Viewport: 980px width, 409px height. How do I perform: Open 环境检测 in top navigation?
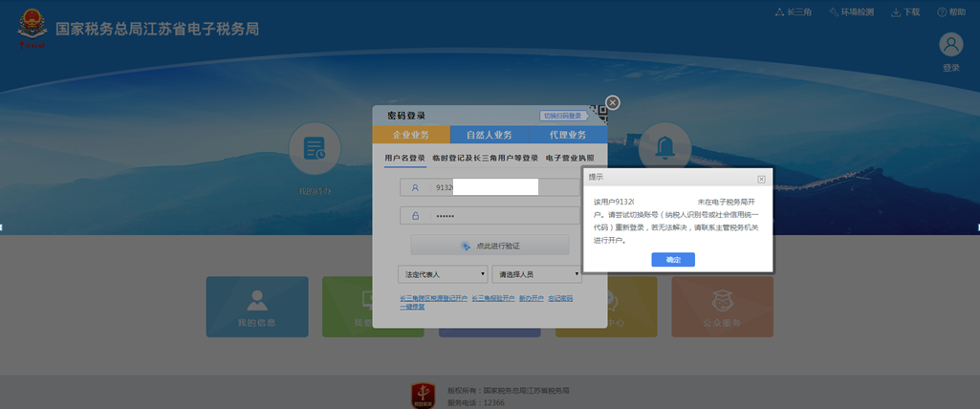click(x=851, y=11)
